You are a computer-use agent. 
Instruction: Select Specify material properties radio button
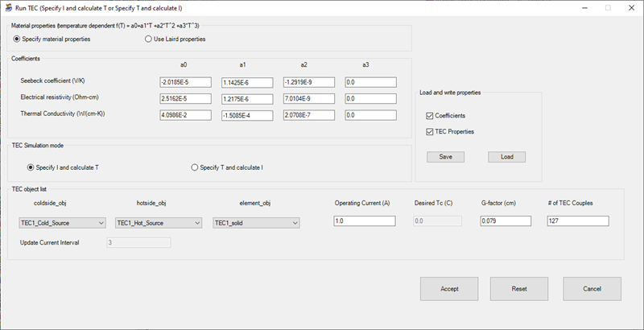pos(17,39)
